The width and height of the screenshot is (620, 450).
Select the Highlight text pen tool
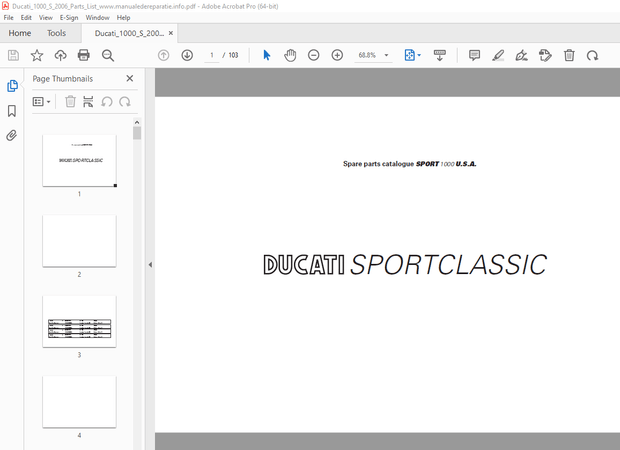498,55
